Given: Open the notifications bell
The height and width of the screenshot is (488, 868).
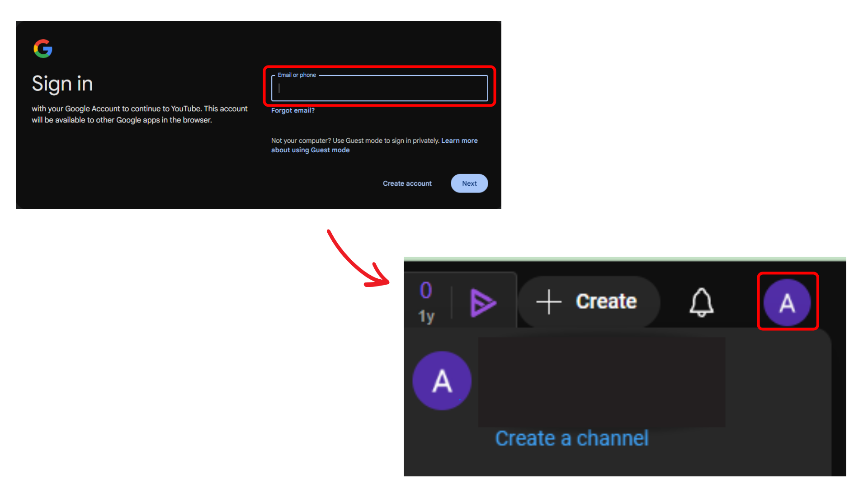Looking at the screenshot, I should tap(701, 302).
